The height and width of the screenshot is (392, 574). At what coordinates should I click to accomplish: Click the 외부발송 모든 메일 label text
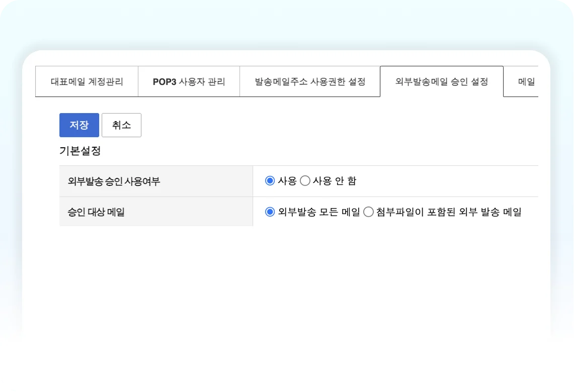319,212
